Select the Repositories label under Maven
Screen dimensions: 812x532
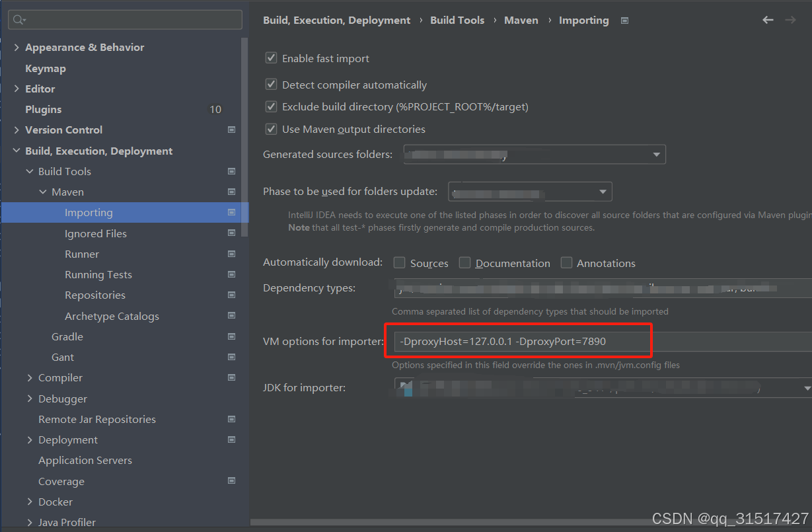(x=95, y=295)
